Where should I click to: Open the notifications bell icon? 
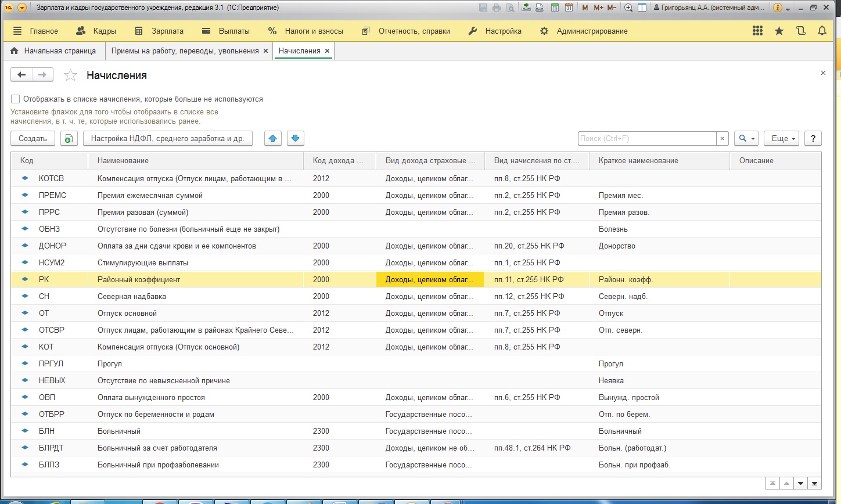pos(822,31)
